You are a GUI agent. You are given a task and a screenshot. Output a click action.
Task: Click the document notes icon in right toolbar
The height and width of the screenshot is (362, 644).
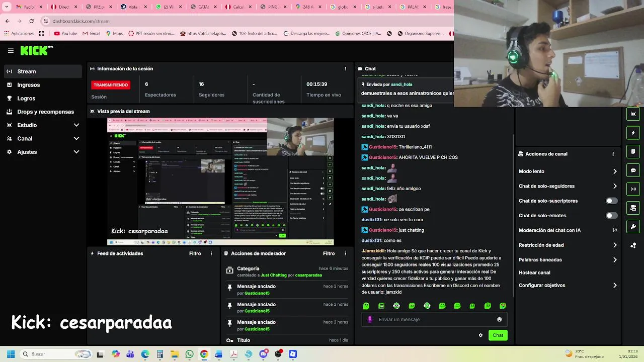coord(633,151)
